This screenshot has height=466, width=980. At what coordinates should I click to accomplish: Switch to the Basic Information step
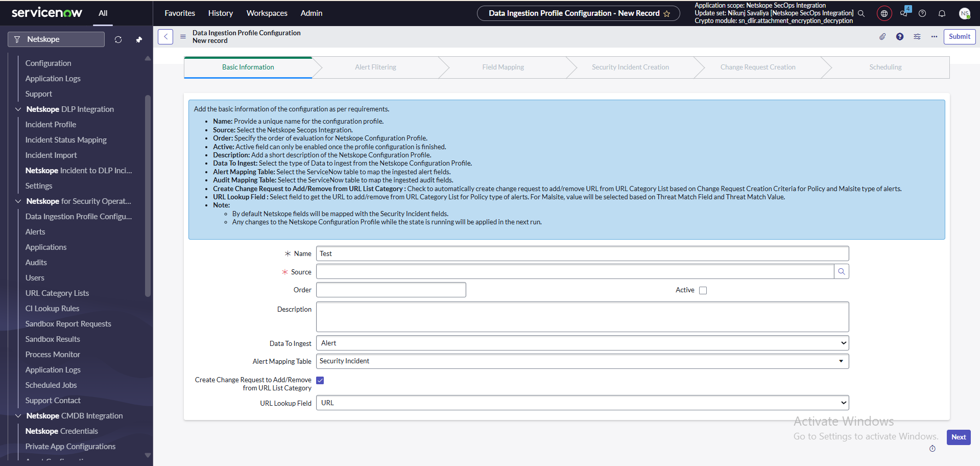coord(248,67)
